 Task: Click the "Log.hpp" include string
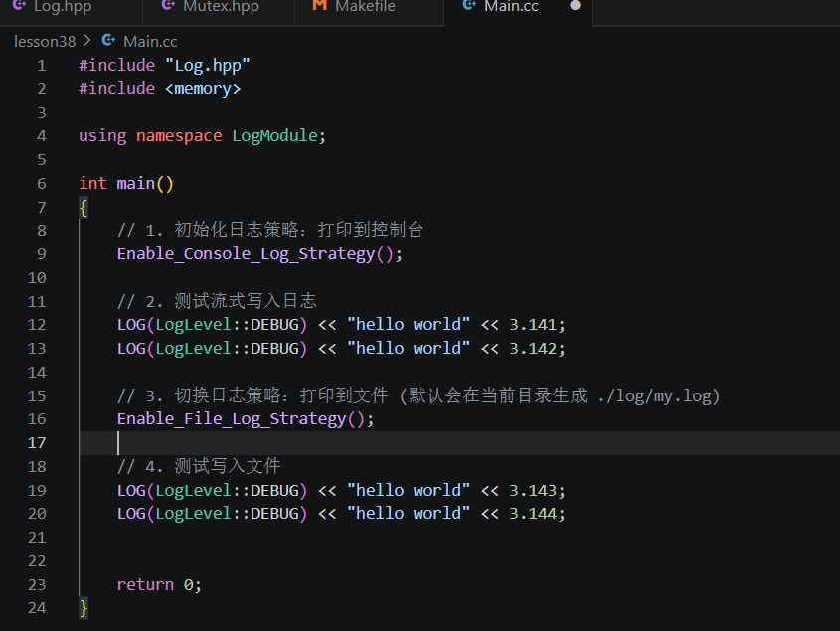point(208,66)
